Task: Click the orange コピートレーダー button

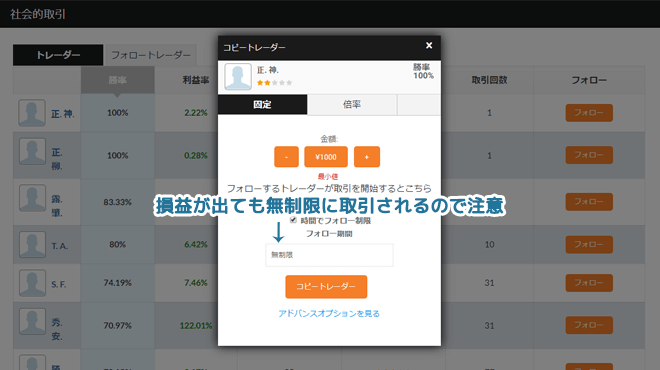Action: (x=326, y=287)
